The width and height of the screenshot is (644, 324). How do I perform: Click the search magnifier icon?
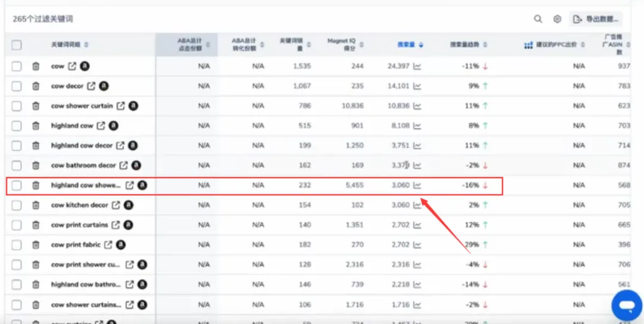(538, 19)
